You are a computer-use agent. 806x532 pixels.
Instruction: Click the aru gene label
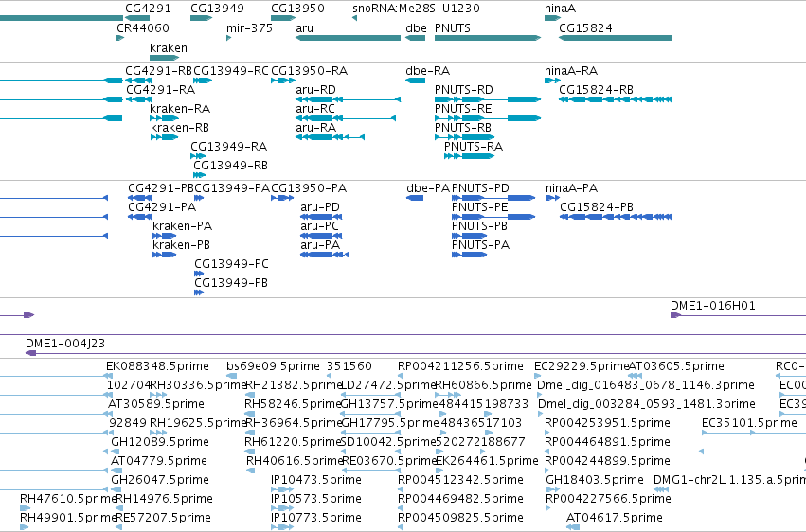pyautogui.click(x=304, y=28)
